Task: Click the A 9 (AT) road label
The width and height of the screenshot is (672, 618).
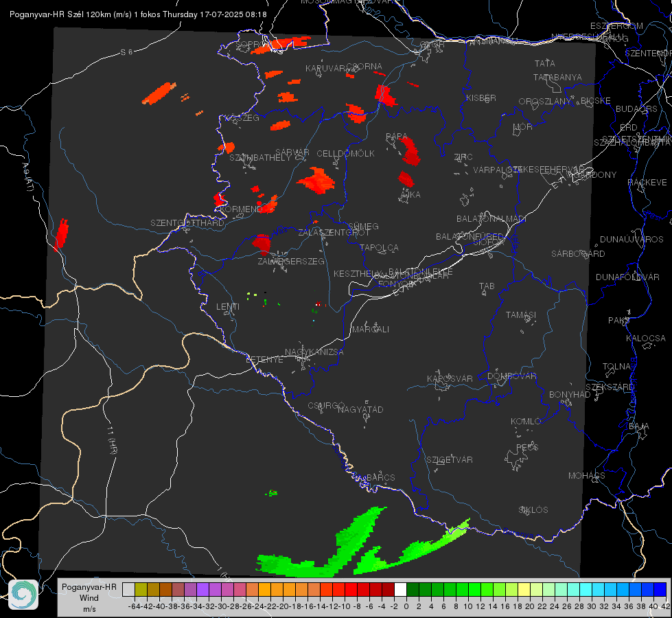Action: point(28,176)
